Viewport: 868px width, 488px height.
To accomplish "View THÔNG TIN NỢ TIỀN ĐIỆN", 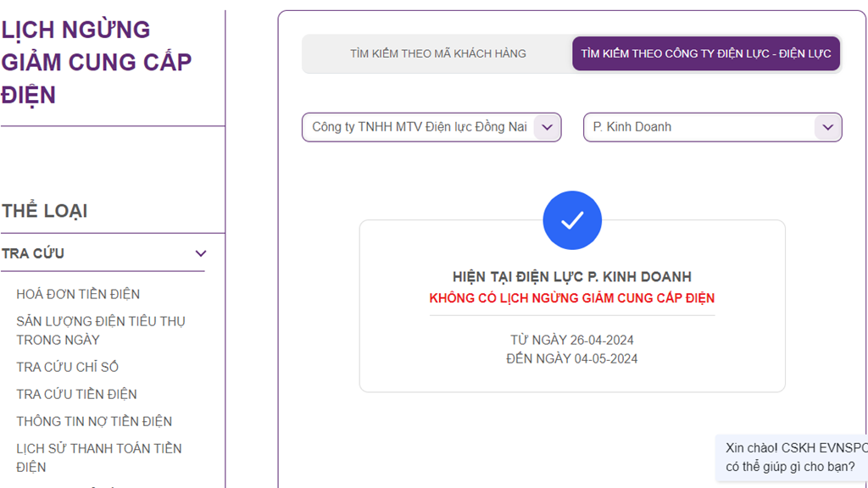I will click(94, 421).
